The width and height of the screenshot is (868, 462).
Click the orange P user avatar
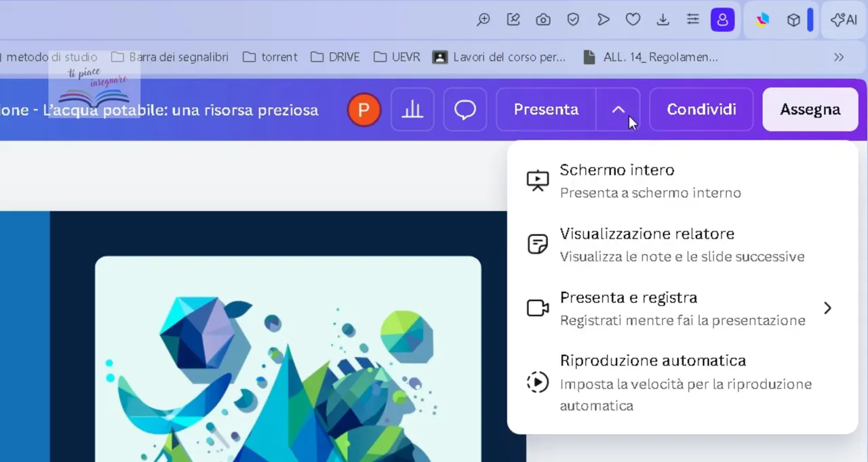coord(364,110)
